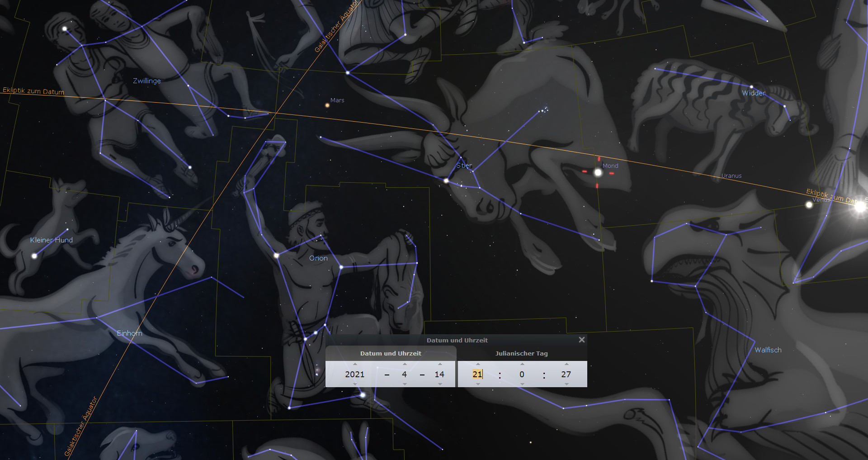Select the bright planet Venus near the ecliptic
This screenshot has height=460, width=868.
point(809,205)
